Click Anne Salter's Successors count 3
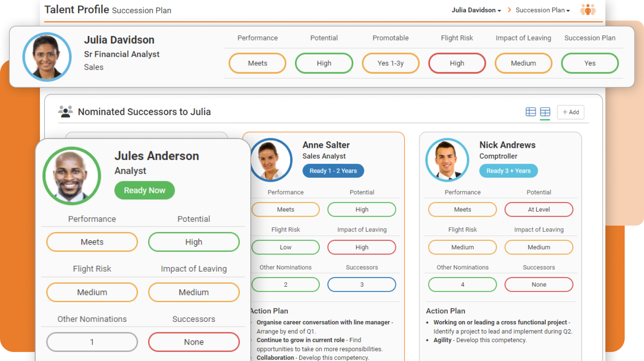644x361 pixels. point(361,285)
